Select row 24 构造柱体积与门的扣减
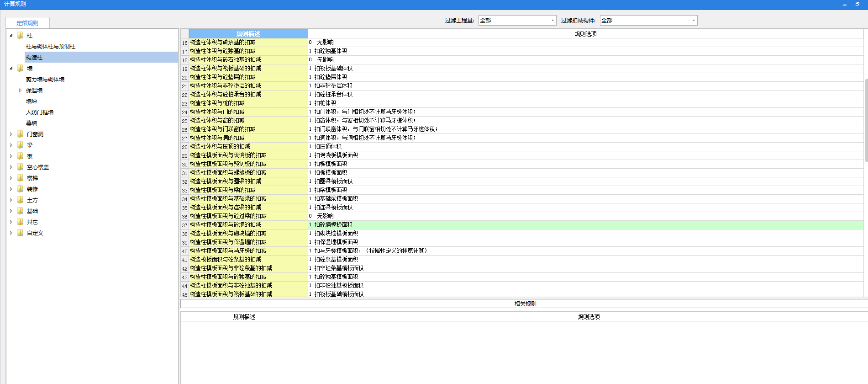The height and width of the screenshot is (384, 868). tap(248, 112)
